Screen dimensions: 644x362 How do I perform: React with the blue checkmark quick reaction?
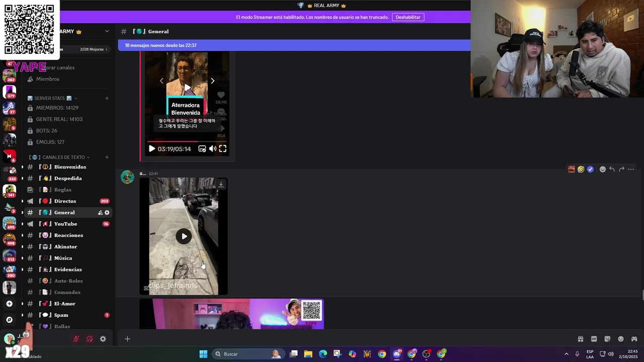(591, 169)
